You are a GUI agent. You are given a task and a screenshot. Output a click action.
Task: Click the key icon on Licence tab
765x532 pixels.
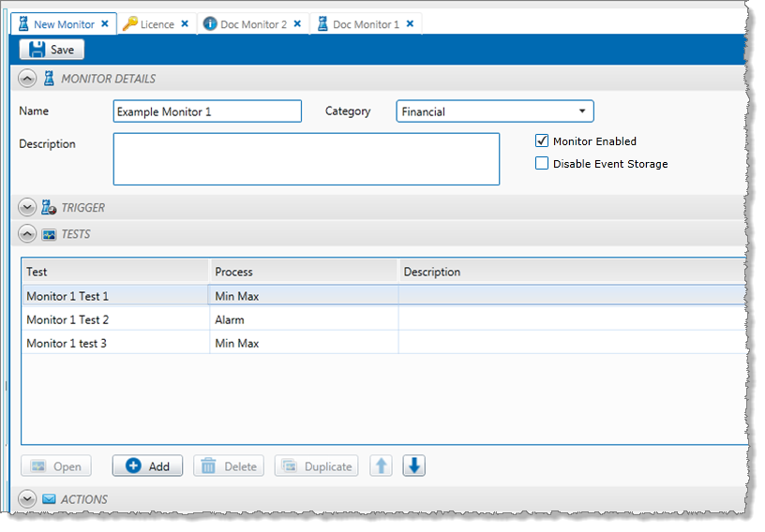[x=130, y=23]
